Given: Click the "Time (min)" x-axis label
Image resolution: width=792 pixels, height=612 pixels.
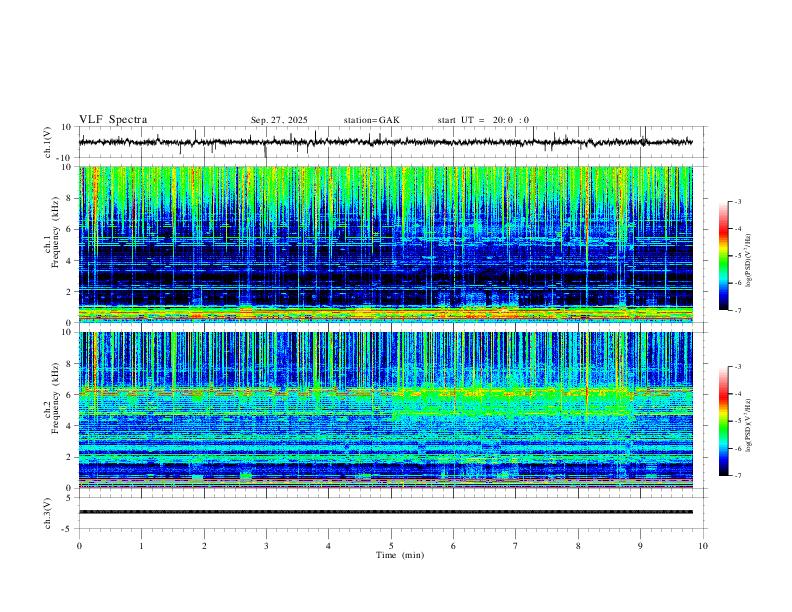Looking at the screenshot, I should pyautogui.click(x=400, y=555).
